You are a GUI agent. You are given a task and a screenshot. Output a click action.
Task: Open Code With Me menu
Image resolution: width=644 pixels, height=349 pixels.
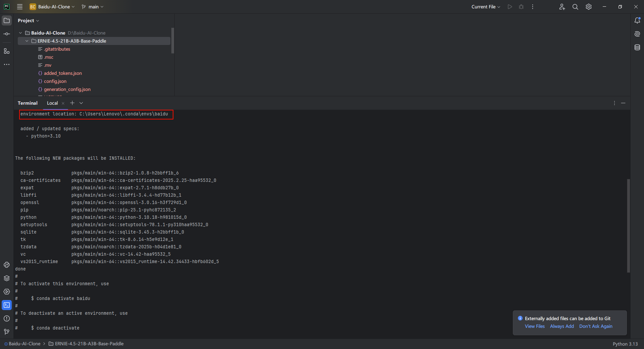(562, 7)
